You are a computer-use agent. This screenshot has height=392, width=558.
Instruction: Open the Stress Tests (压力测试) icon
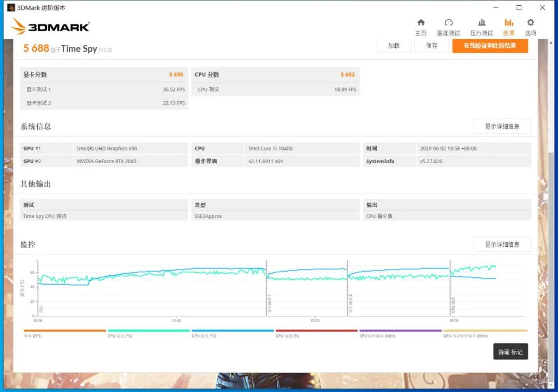tap(482, 23)
